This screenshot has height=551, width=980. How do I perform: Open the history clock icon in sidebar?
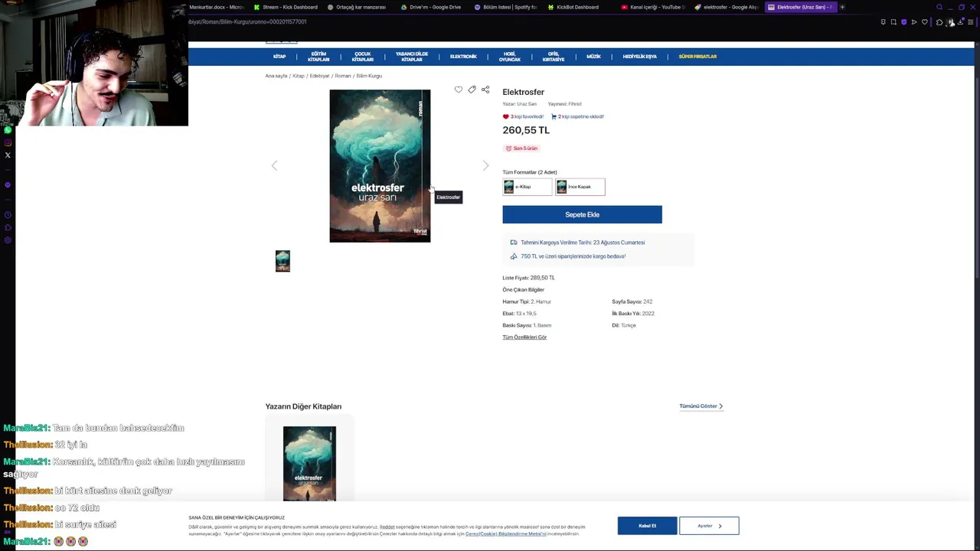pos(8,215)
